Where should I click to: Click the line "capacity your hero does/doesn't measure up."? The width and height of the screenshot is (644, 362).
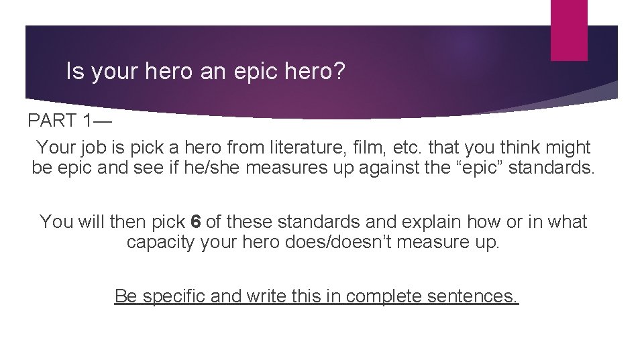pos(313,242)
